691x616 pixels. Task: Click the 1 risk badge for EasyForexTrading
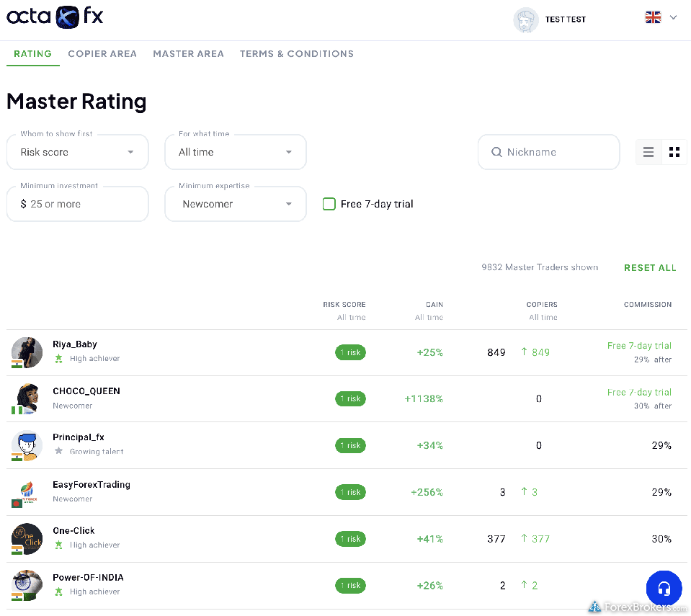[350, 492]
